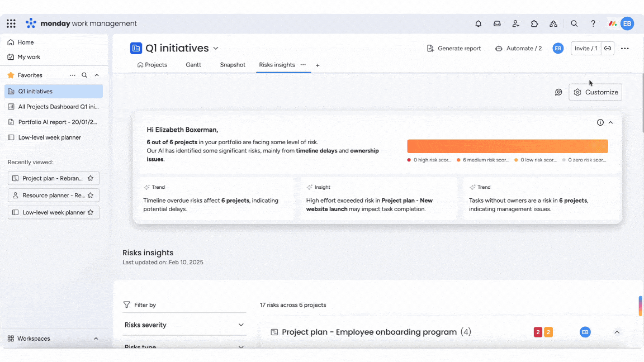Click the red high risk badge 2
Viewport: 644px width, 362px height.
538,332
